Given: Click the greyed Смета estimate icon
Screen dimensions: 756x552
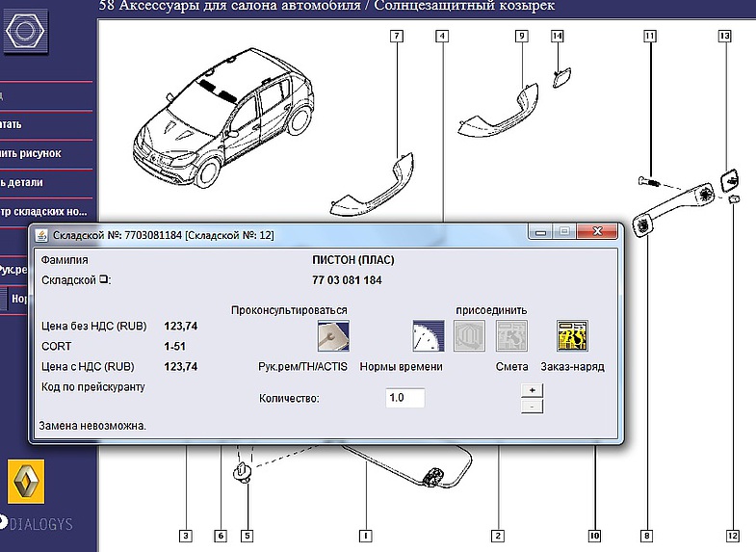Looking at the screenshot, I should [x=511, y=336].
